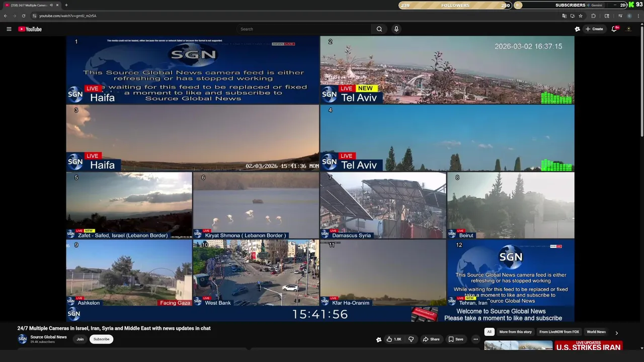Like the video (1.8K)
Image resolution: width=644 pixels, height=362 pixels.
pyautogui.click(x=394, y=339)
